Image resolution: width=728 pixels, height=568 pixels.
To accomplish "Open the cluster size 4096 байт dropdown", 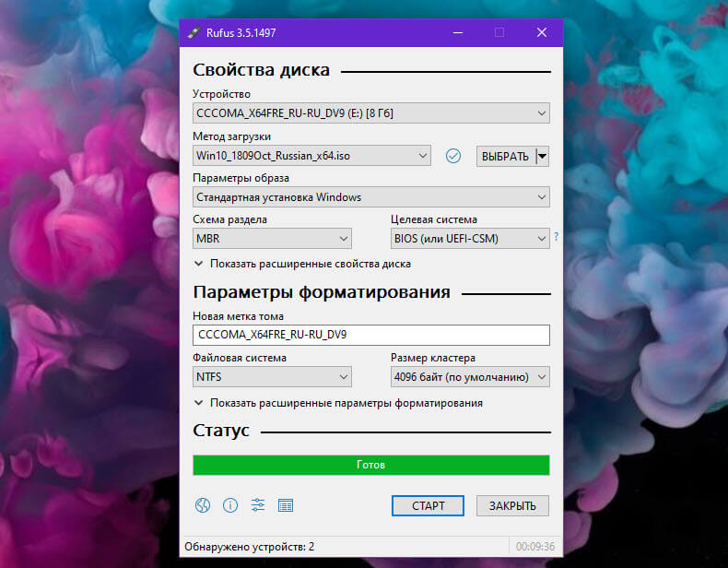I will (470, 376).
